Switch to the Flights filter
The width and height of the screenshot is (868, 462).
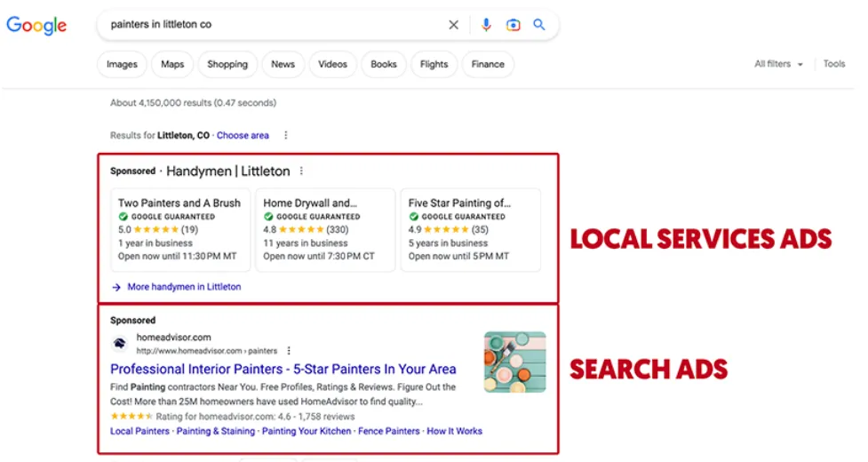434,64
